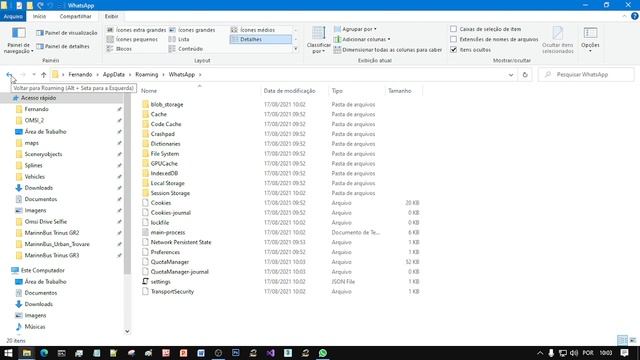Select Acesso rápido in navigation pane
The image size is (640, 360).
tap(38, 98)
